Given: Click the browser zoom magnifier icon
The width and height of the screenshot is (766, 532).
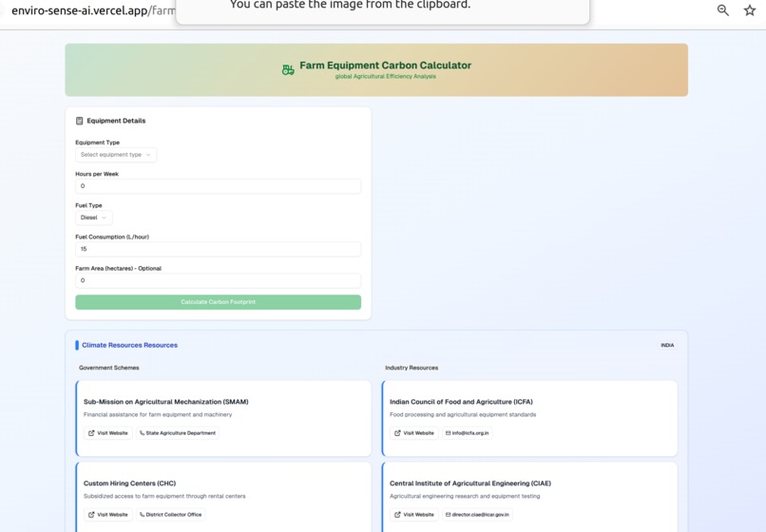Looking at the screenshot, I should (x=722, y=10).
